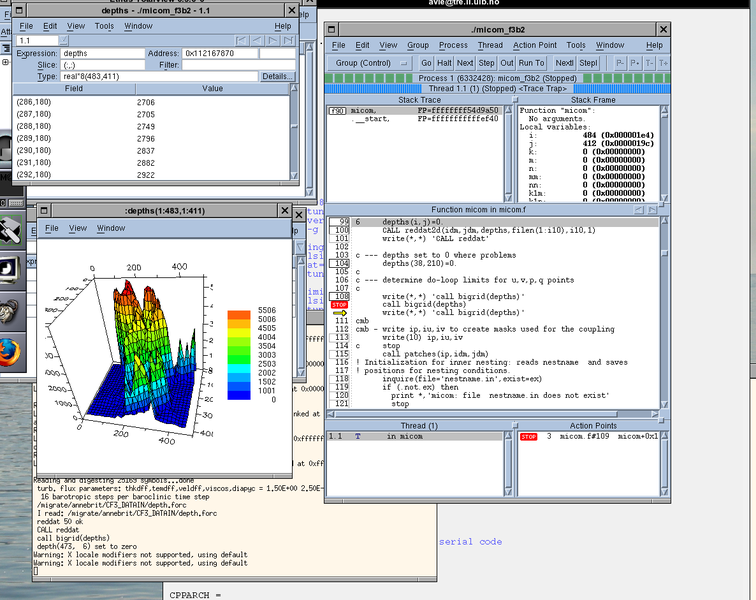The height and width of the screenshot is (600, 756).
Task: Click the P- previous process button
Action: [x=621, y=62]
